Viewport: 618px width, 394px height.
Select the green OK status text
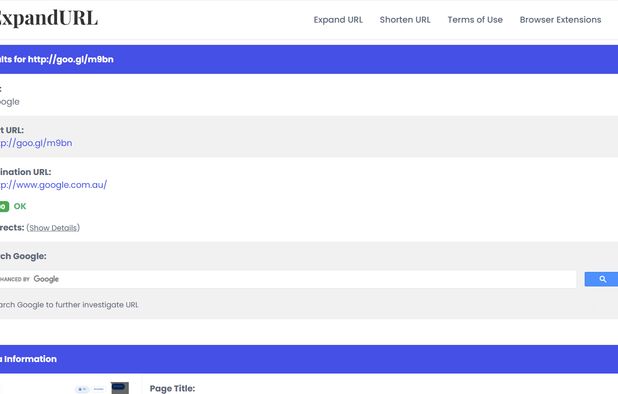[20, 206]
